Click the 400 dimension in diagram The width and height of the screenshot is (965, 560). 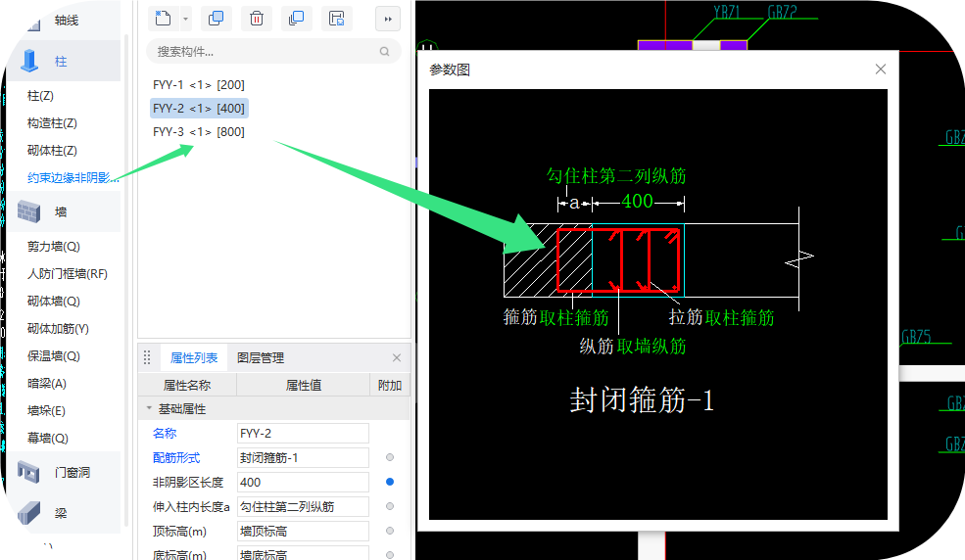[637, 201]
